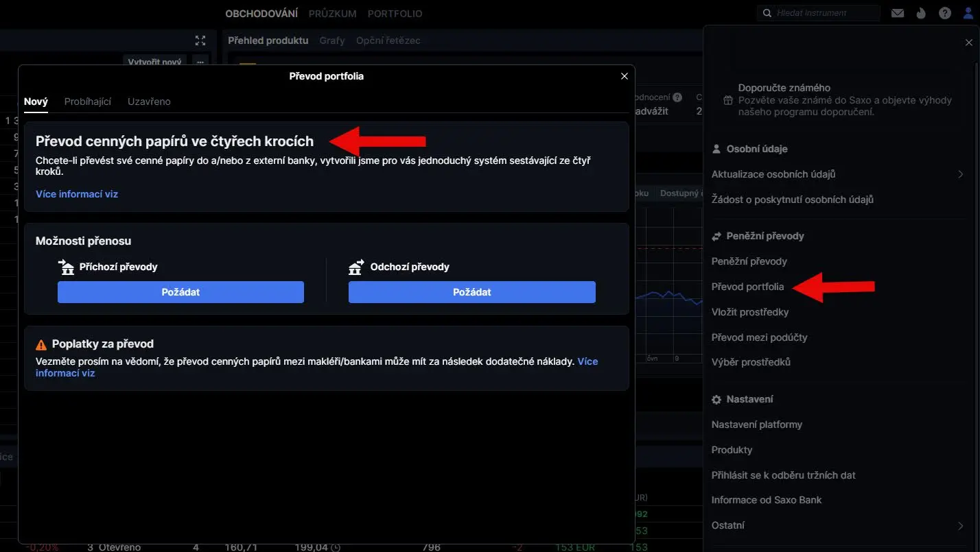The height and width of the screenshot is (552, 980).
Task: Open the PORTFOLIO top menu
Action: click(395, 14)
